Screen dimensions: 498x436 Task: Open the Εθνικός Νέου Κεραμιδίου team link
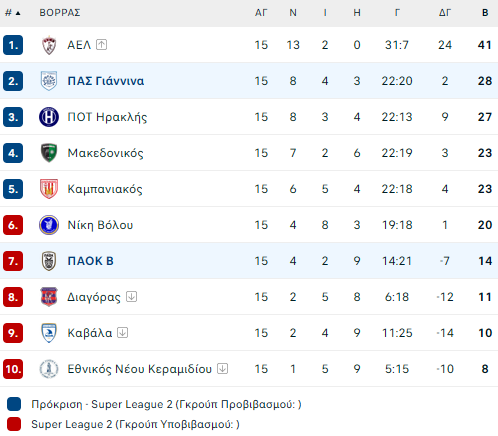click(140, 369)
